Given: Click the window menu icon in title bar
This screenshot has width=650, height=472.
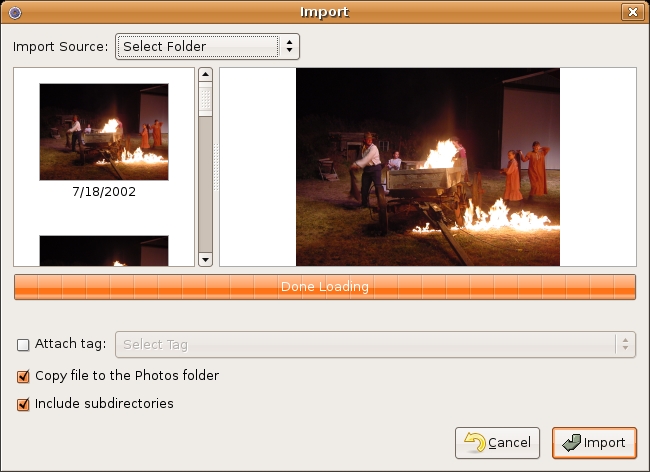Looking at the screenshot, I should 14,12.
